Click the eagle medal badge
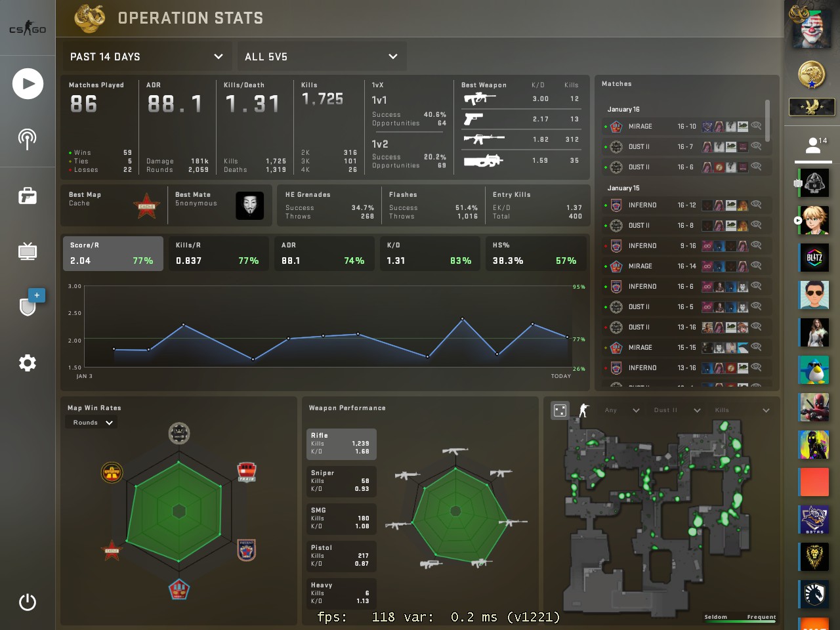Image resolution: width=840 pixels, height=630 pixels. coord(812,106)
